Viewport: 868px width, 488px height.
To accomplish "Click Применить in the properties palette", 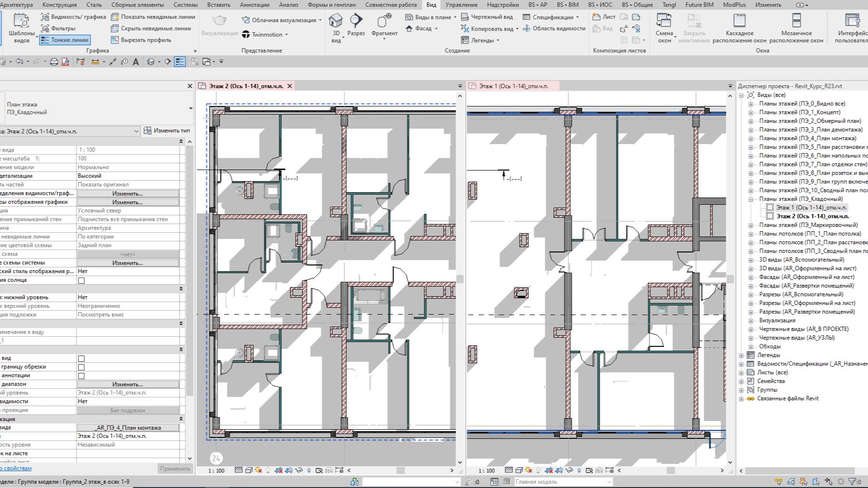I will point(175,468).
